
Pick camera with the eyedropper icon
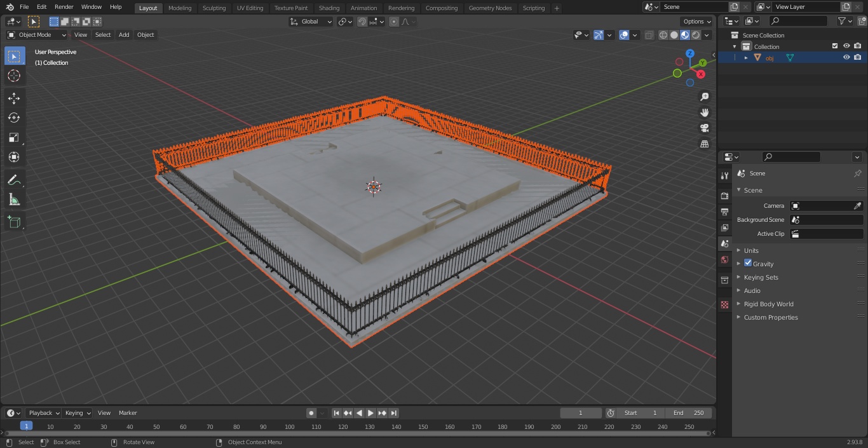[857, 206]
